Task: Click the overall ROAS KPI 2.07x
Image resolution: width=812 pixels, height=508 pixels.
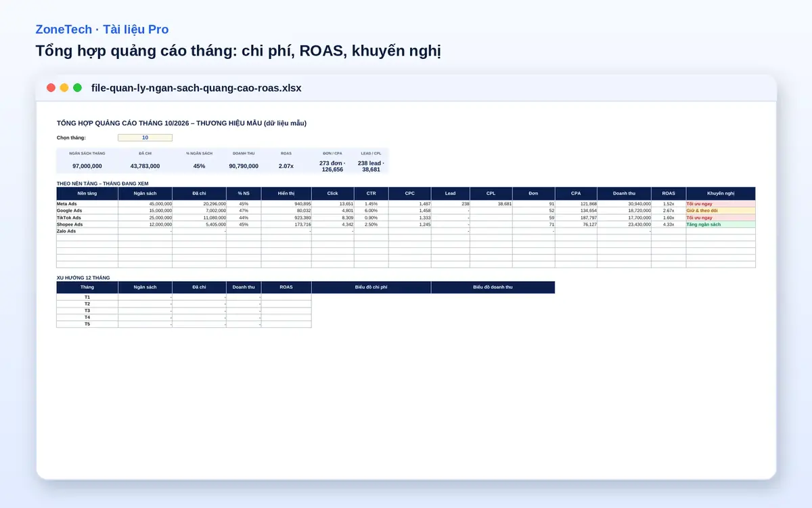Action: (x=286, y=166)
